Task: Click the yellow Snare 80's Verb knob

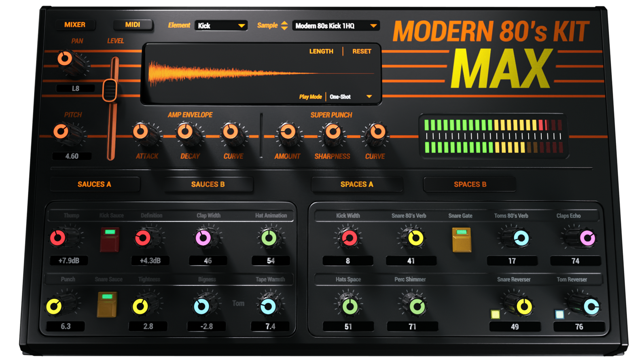Action: point(415,238)
